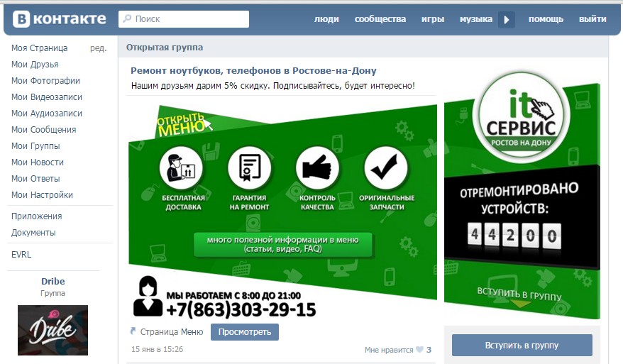Click the heart like icon
This screenshot has width=623, height=364.
click(419, 350)
